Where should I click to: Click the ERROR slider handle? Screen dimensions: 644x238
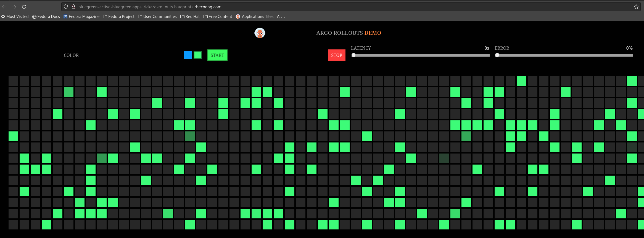pyautogui.click(x=497, y=55)
